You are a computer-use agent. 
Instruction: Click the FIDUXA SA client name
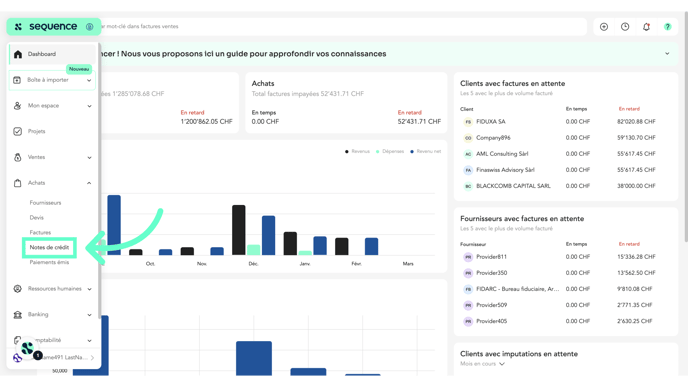(x=491, y=122)
